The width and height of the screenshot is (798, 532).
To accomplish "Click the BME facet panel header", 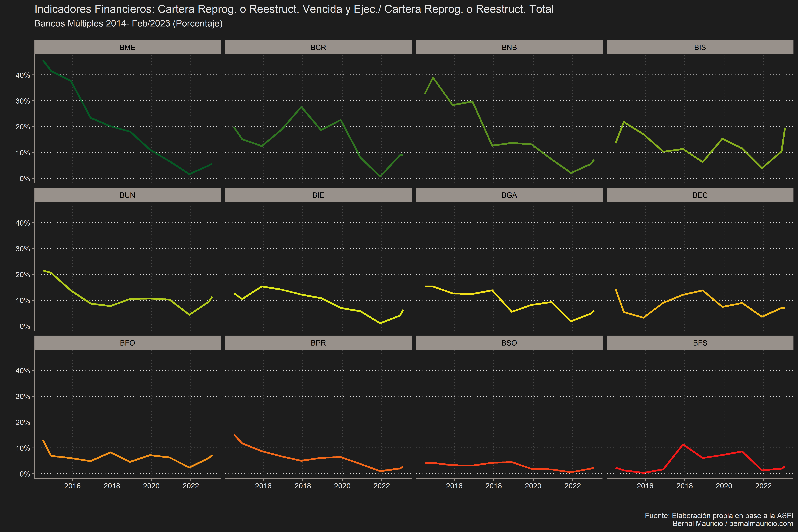I will [x=128, y=47].
